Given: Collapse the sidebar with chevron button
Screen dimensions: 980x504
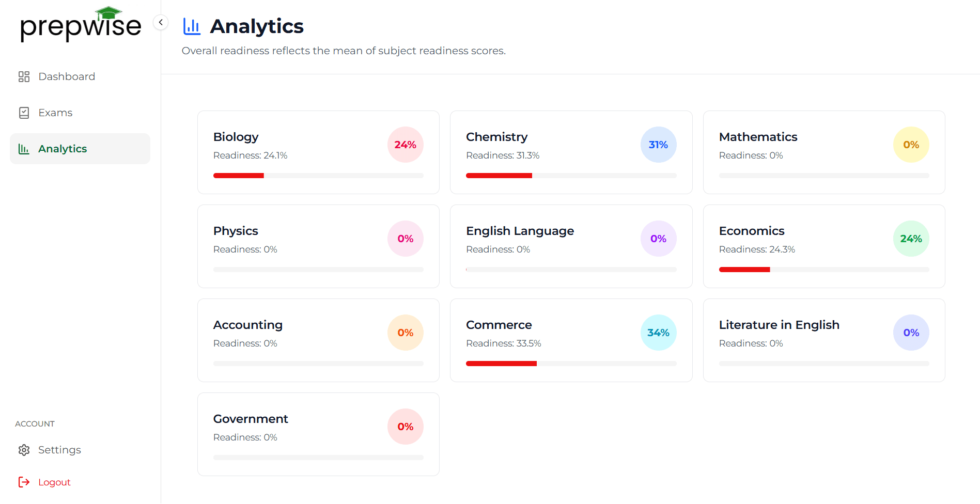Looking at the screenshot, I should point(161,22).
